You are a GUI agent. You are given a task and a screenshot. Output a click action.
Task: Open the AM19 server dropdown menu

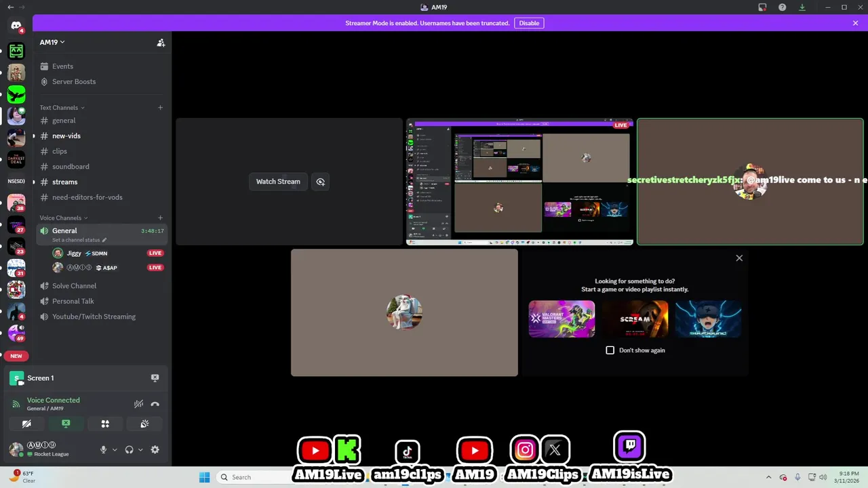[x=52, y=42]
